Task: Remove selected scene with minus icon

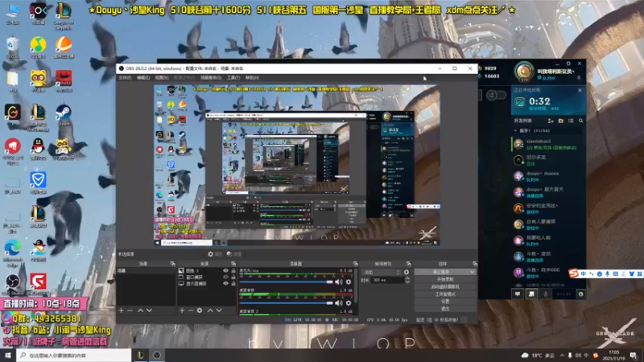Action: point(130,311)
